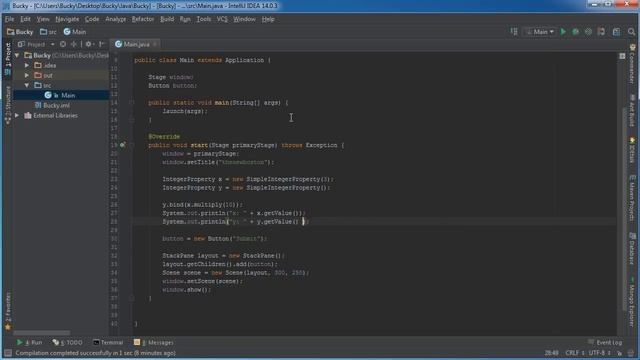Select Main class in project tree
The width and height of the screenshot is (640, 360).
(x=61, y=95)
